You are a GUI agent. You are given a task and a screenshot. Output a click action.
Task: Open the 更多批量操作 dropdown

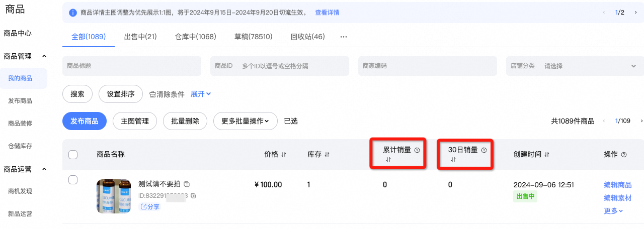coord(246,121)
